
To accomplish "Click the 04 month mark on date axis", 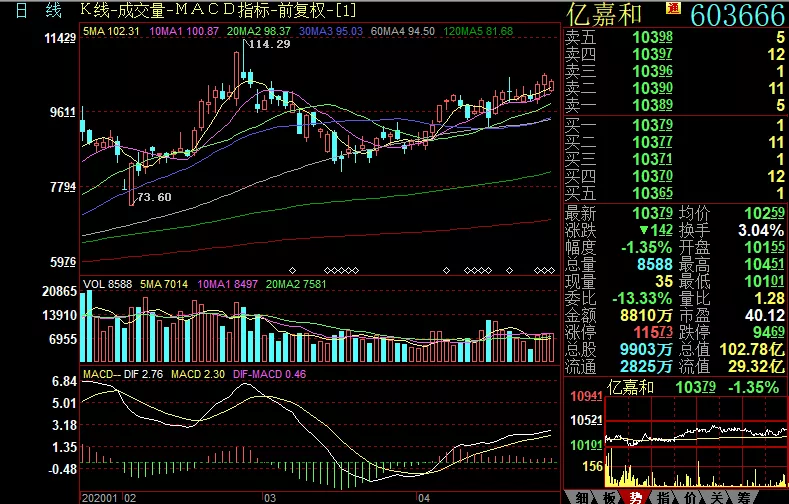I will pyautogui.click(x=424, y=498).
